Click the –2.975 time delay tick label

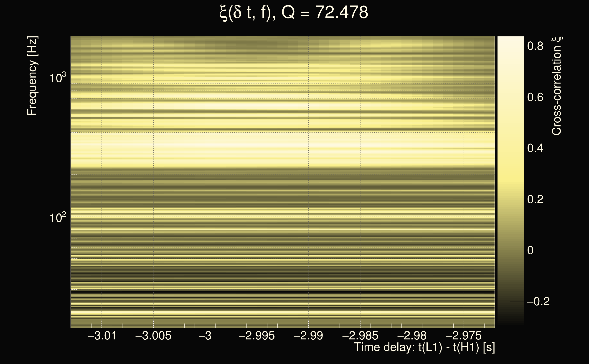464,336
